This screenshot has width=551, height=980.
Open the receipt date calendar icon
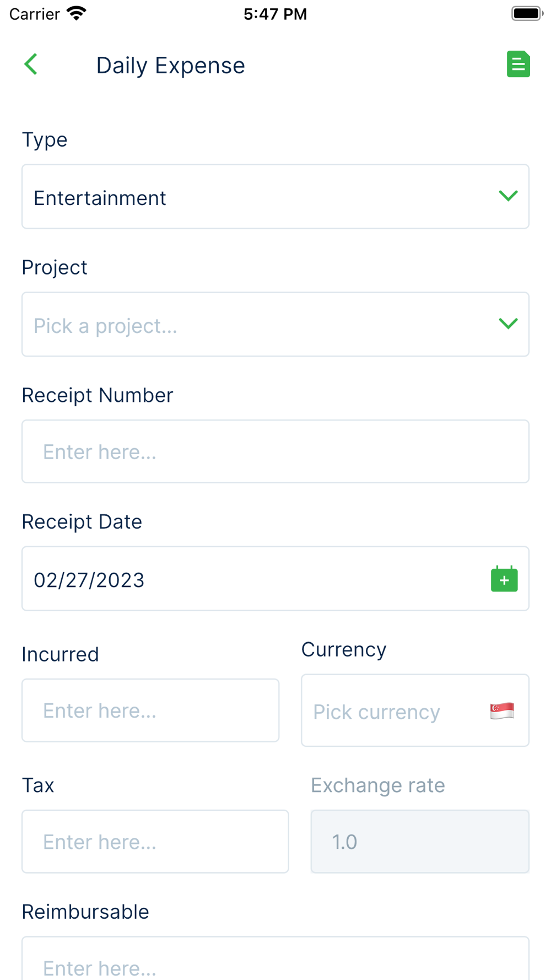tap(504, 579)
